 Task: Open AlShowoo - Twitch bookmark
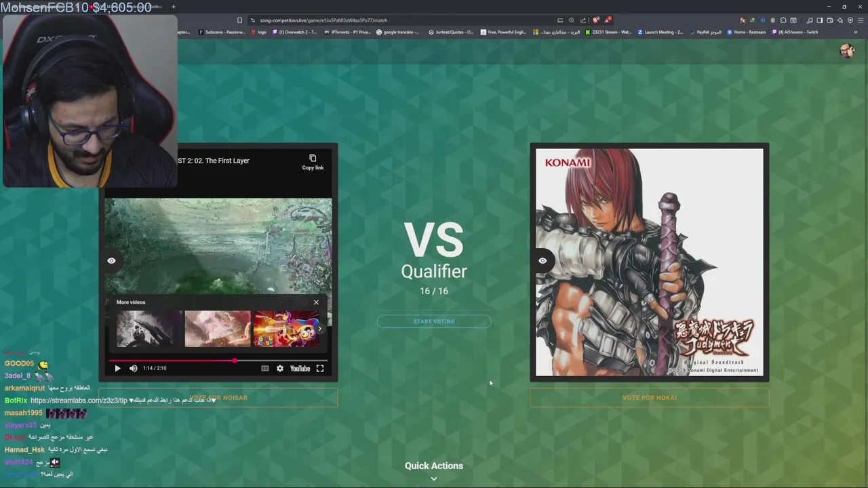(795, 32)
